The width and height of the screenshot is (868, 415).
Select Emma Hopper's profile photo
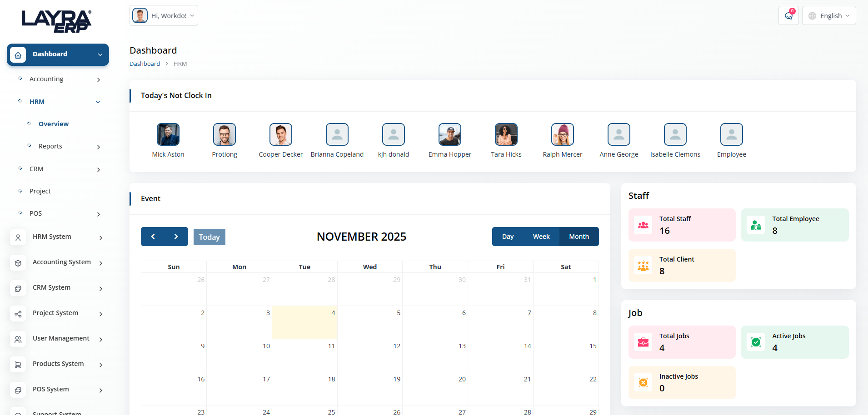point(450,134)
